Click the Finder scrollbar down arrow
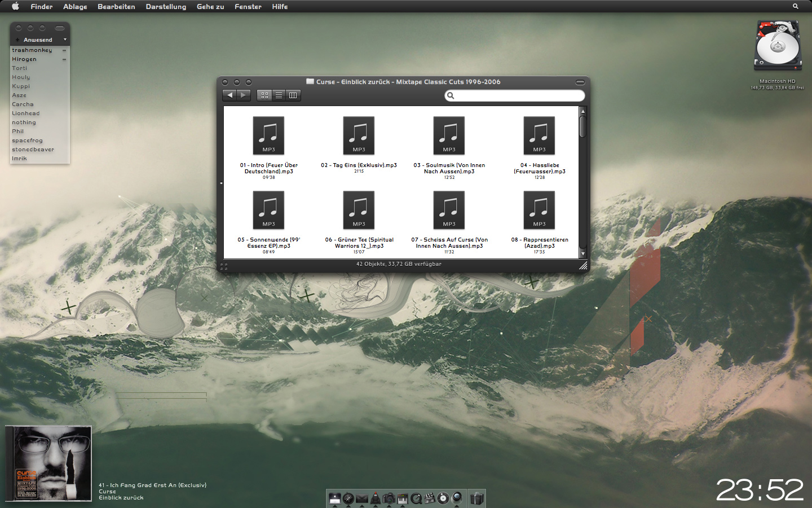Screen dimensions: 812x508 (582, 254)
